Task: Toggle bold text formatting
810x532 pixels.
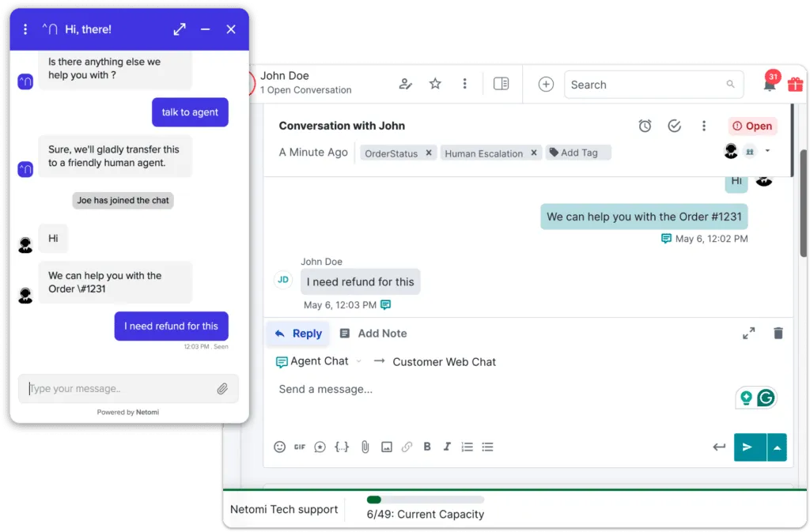Action: pos(427,447)
